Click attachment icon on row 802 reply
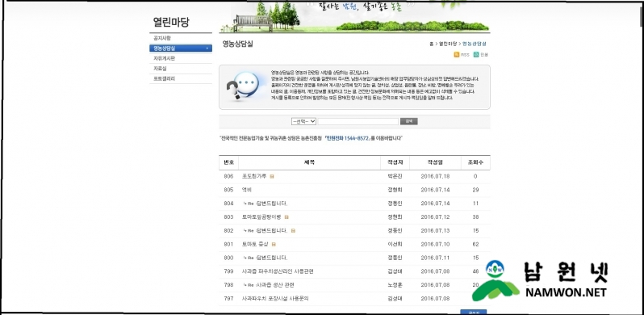 [x=293, y=231]
